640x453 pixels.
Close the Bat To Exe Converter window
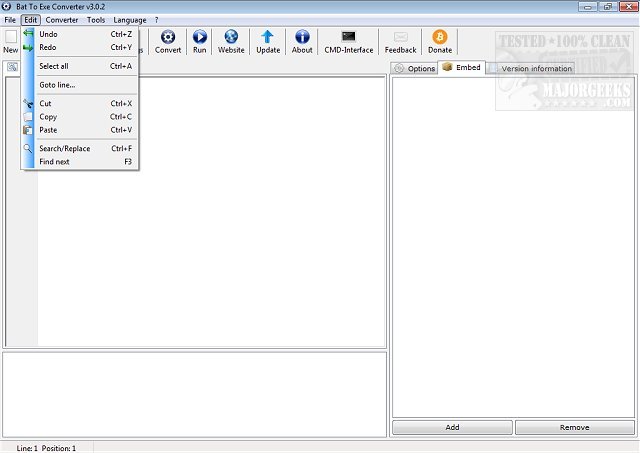click(628, 7)
